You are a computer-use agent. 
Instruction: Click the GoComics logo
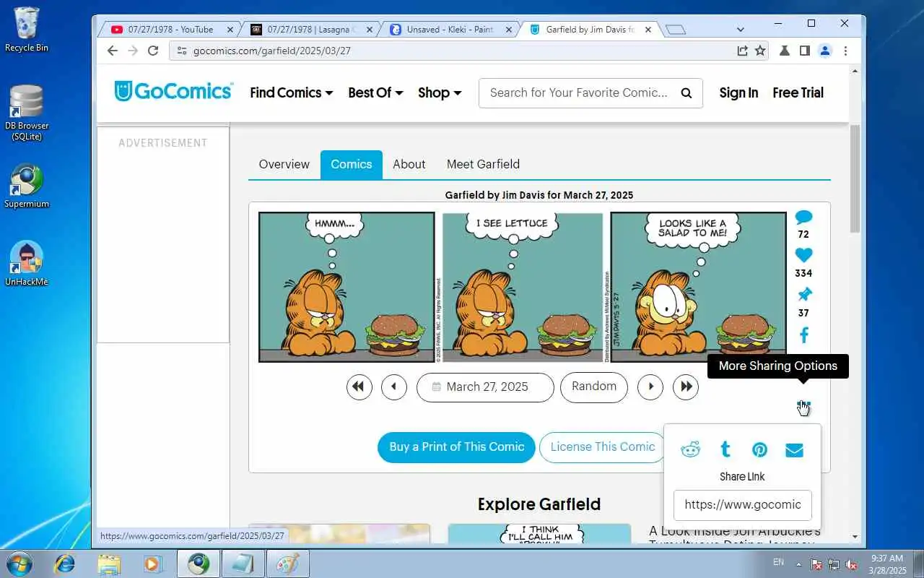point(173,92)
